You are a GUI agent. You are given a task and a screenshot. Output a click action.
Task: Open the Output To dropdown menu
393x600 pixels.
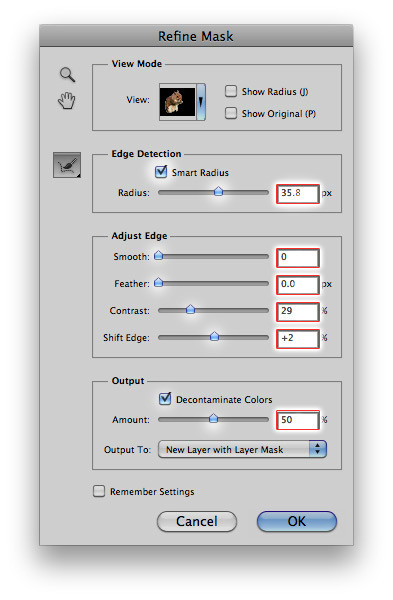click(x=242, y=449)
